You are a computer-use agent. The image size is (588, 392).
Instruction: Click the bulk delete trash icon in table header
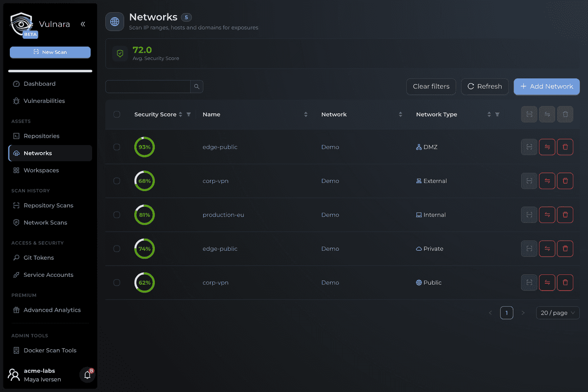coord(565,114)
